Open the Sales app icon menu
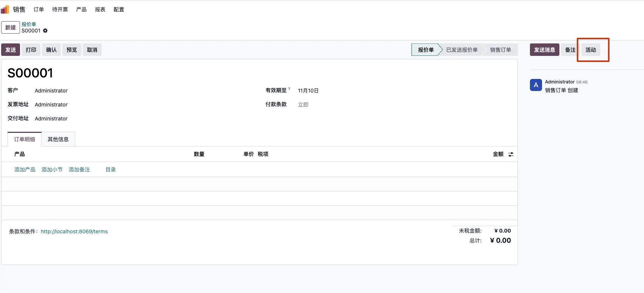The height and width of the screenshot is (293, 644). pos(5,9)
